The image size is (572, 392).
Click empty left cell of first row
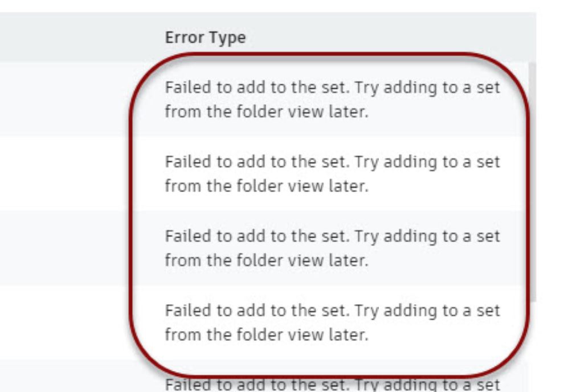66,99
